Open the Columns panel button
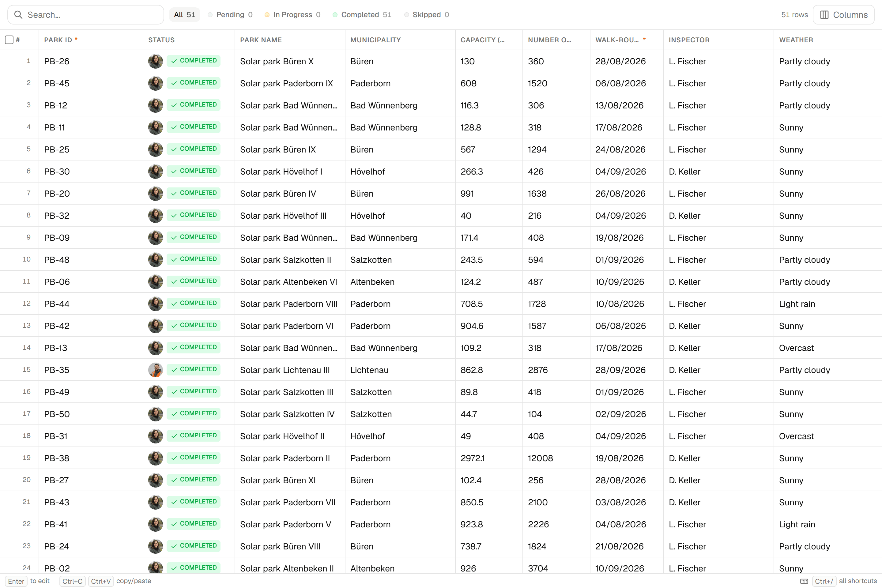Screen dimensions: 882x588 tap(843, 15)
